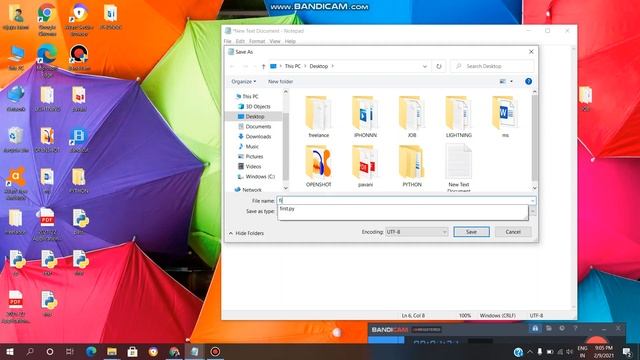The height and width of the screenshot is (360, 640).
Task: Expand the address bar history dropdown
Action: coord(424,66)
